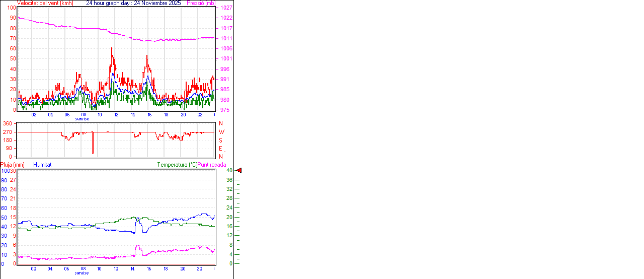
Task: Click the 'Pressió (mb)' legend label
Action: click(200, 3)
